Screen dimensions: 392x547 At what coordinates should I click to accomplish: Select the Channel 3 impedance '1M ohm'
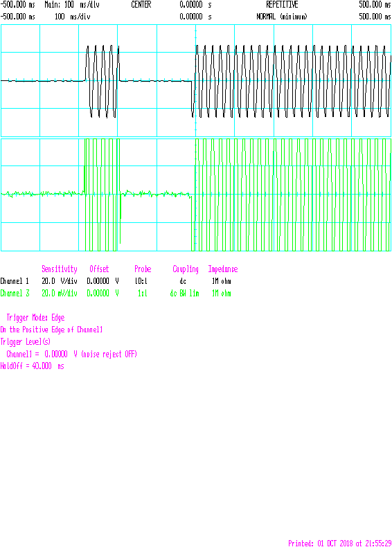point(222,294)
